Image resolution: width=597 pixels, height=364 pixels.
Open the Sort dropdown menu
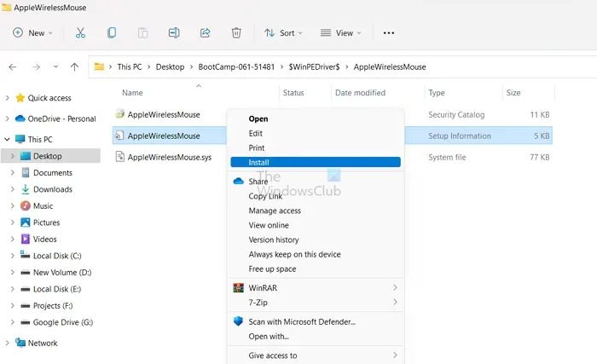(283, 33)
